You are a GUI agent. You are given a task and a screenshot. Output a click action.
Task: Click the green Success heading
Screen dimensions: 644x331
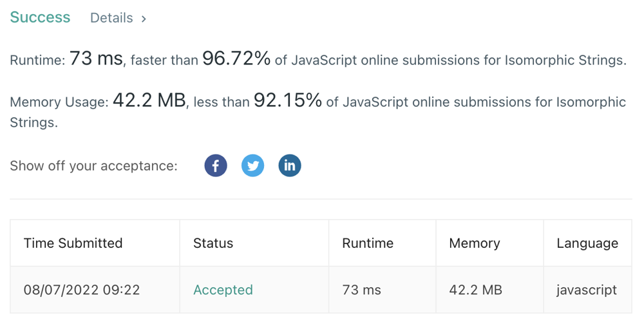tap(40, 17)
